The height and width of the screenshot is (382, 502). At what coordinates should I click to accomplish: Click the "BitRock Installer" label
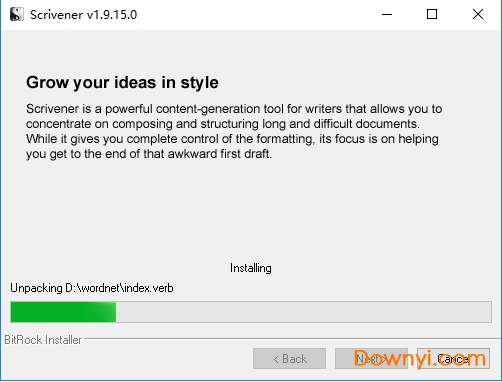pyautogui.click(x=43, y=340)
